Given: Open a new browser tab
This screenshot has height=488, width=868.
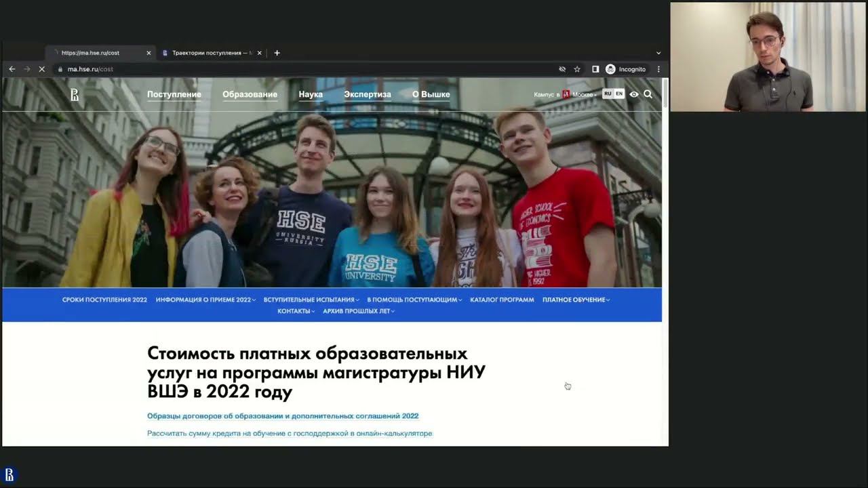Looking at the screenshot, I should 277,53.
